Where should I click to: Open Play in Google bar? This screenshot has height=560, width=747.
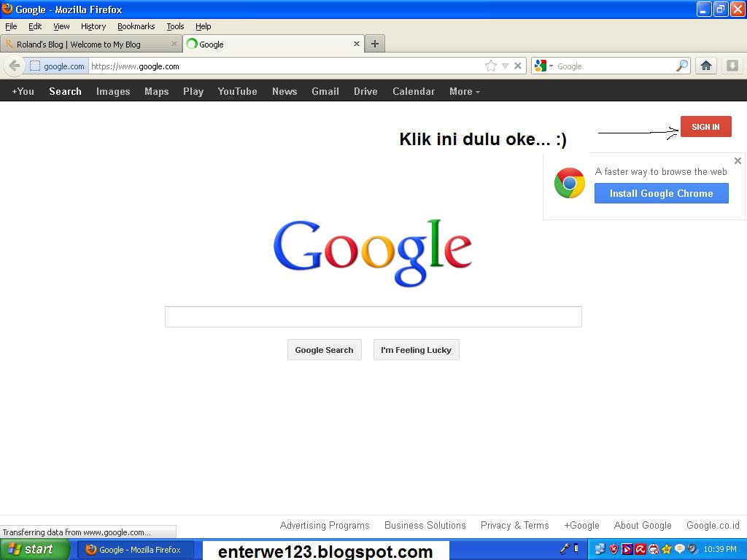(193, 91)
